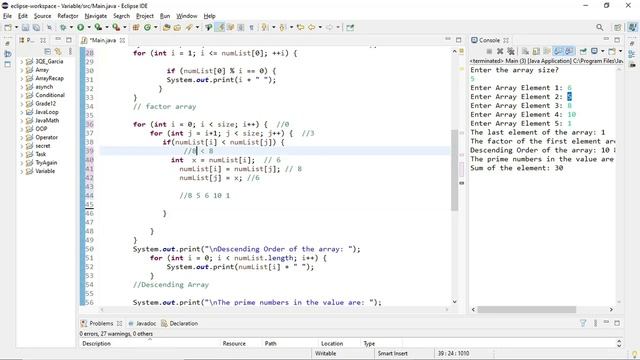Viewport: 640px width, 360px height.
Task: Select the JavaLoop project
Action: tap(47, 112)
